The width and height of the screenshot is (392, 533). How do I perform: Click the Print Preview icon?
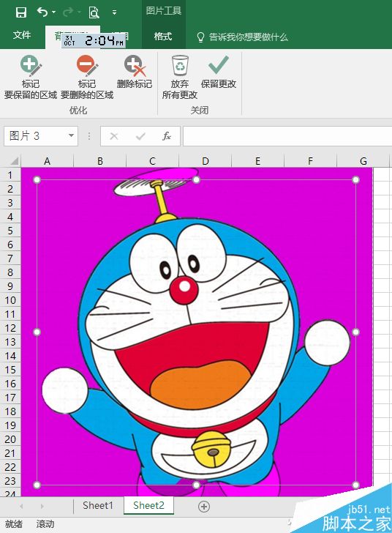94,12
